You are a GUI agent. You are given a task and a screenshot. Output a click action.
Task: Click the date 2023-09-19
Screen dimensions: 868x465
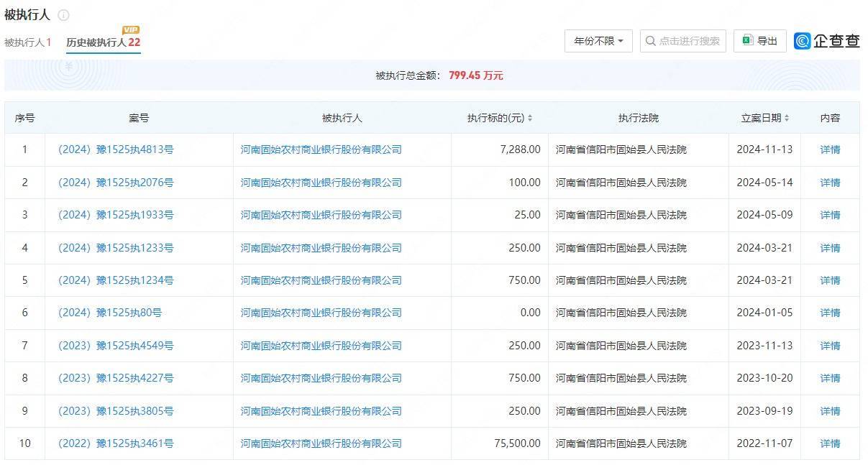[x=764, y=411]
